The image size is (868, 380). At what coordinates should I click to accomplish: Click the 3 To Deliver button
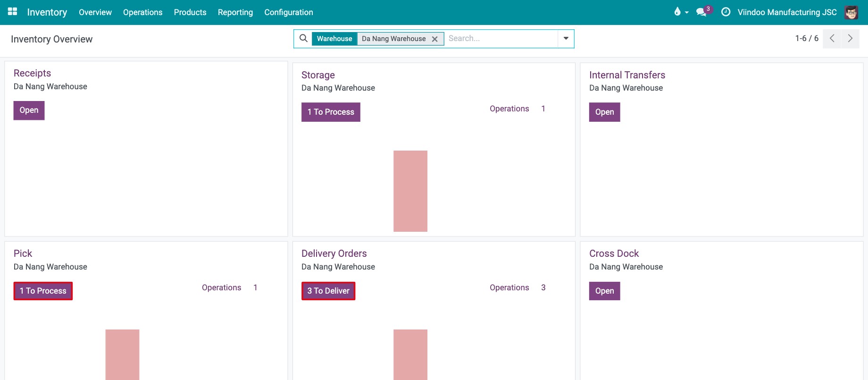pyautogui.click(x=328, y=291)
